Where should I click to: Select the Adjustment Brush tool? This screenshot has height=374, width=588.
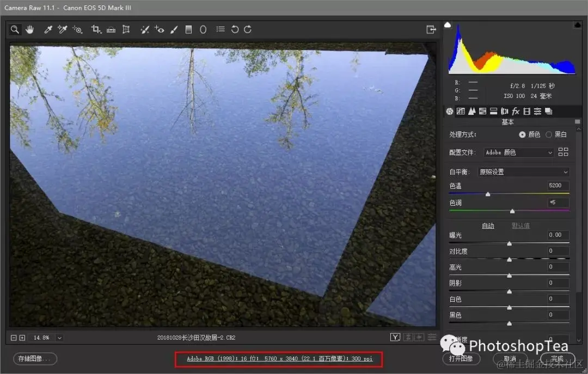click(x=174, y=29)
